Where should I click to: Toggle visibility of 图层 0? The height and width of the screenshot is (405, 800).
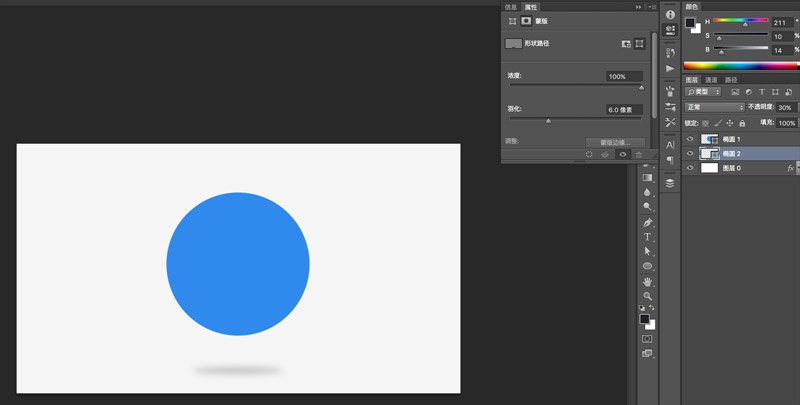tap(690, 167)
